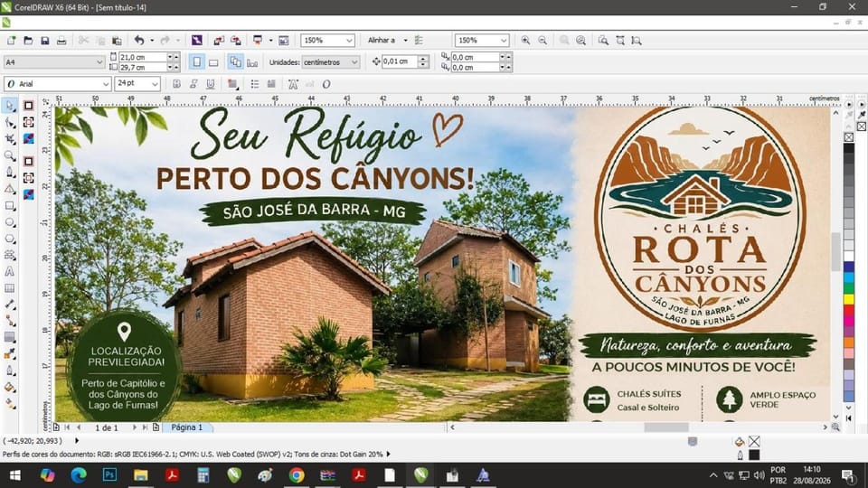Toggle bullet list formatting
Viewport: 868px width, 488px height.
pyautogui.click(x=255, y=84)
